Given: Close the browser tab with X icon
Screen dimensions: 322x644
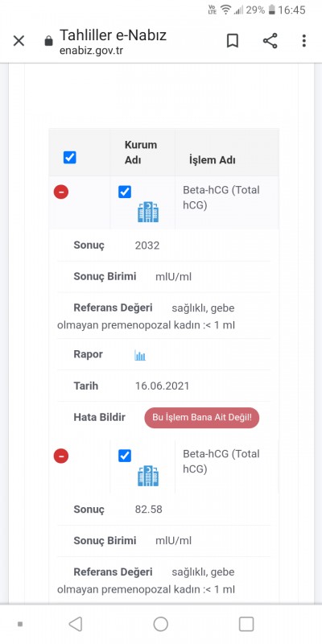Looking at the screenshot, I should click(x=19, y=41).
